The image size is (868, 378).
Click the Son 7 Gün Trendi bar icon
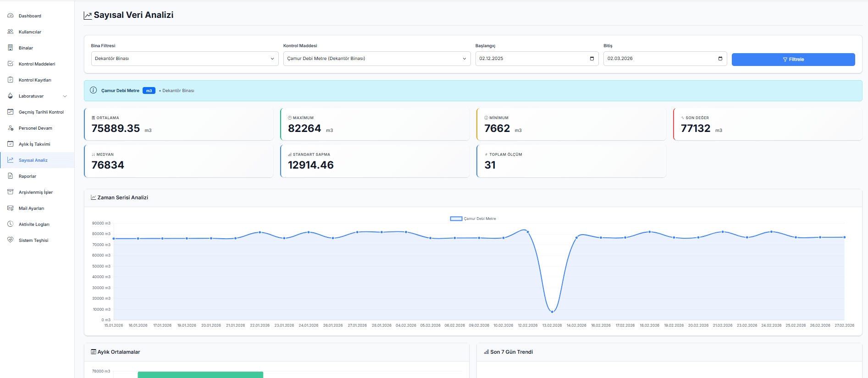(x=487, y=352)
